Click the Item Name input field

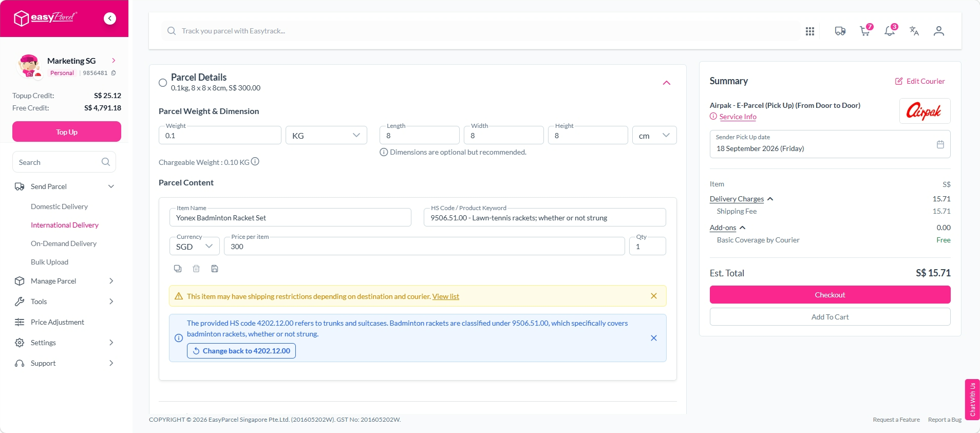(290, 217)
